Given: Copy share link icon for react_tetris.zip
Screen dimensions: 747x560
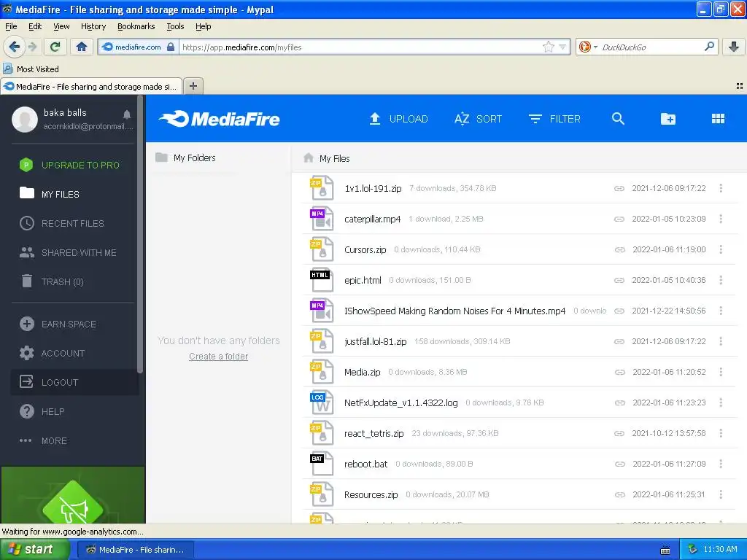Looking at the screenshot, I should coord(619,433).
